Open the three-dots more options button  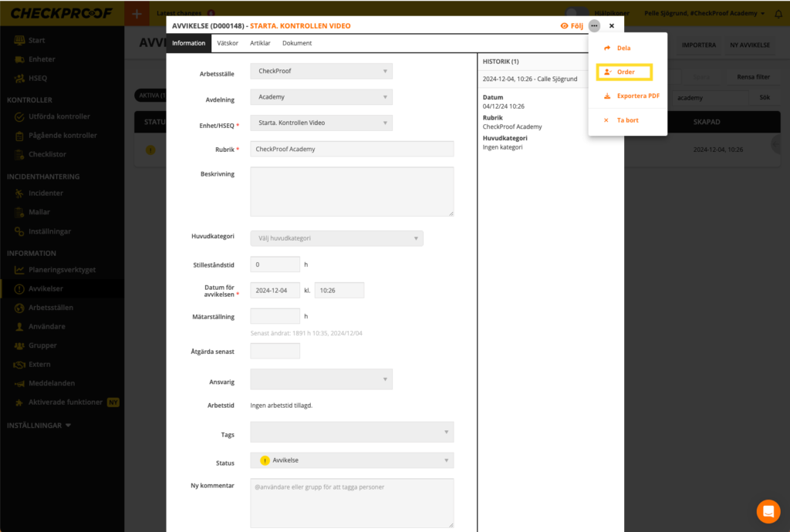pos(593,25)
